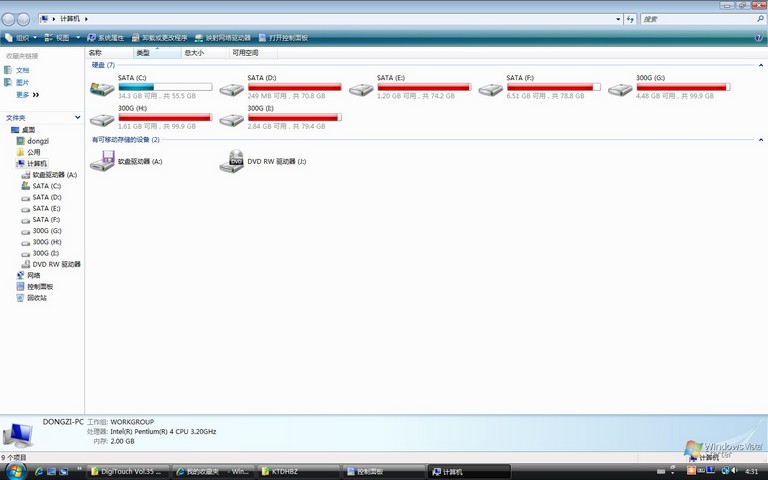Image resolution: width=768 pixels, height=480 pixels.
Task: Click the 系统属性 toolbar button
Action: [x=106, y=38]
